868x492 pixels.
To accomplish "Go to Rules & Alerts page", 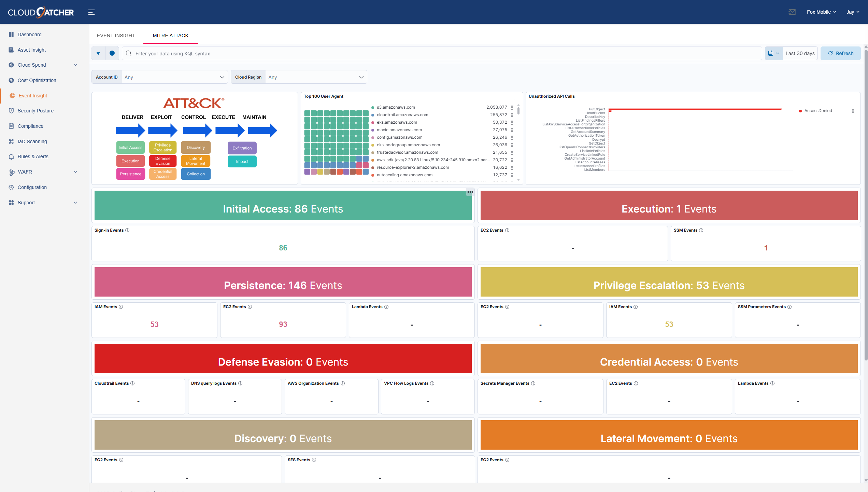I will coord(33,156).
